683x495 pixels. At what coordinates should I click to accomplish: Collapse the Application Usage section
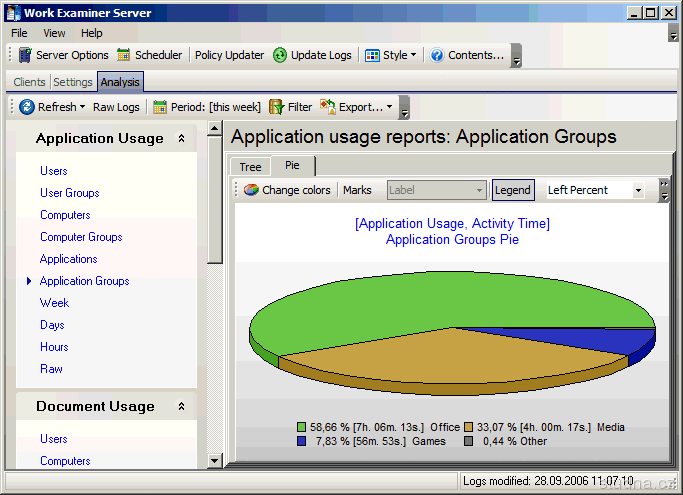[181, 139]
